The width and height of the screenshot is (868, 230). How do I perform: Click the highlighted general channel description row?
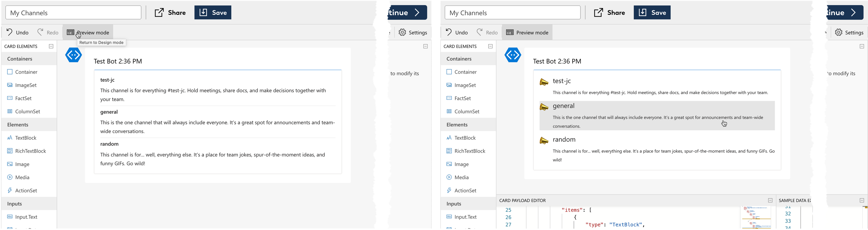tap(657, 121)
